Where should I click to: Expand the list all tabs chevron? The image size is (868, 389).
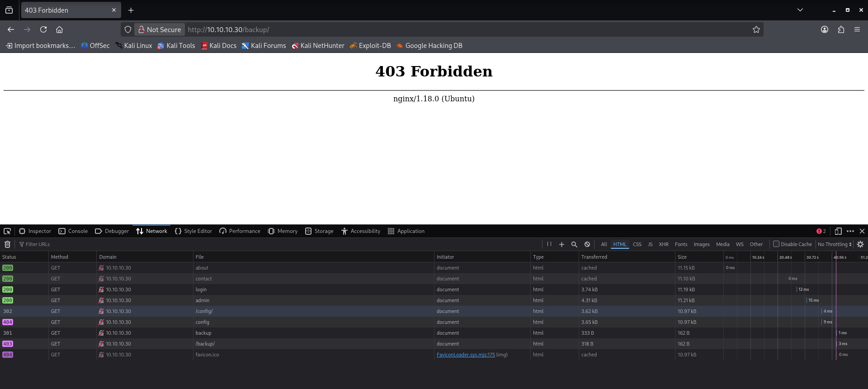tap(800, 10)
